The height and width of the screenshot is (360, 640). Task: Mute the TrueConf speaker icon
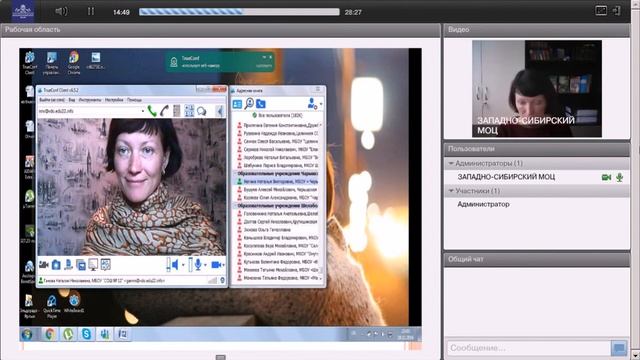(175, 265)
